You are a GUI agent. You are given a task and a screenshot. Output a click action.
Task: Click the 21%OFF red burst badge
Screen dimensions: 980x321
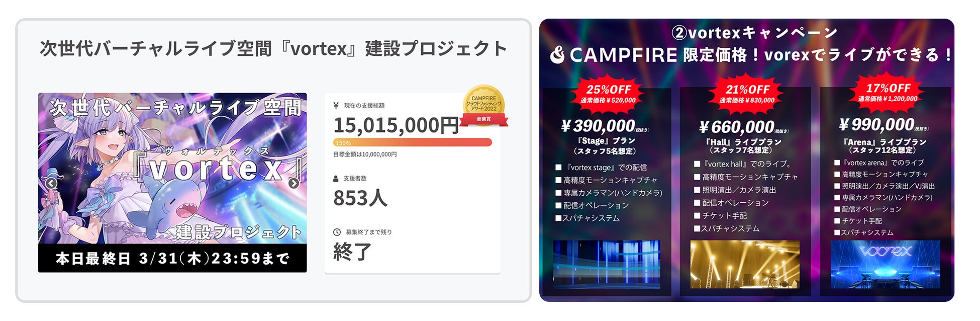747,93
